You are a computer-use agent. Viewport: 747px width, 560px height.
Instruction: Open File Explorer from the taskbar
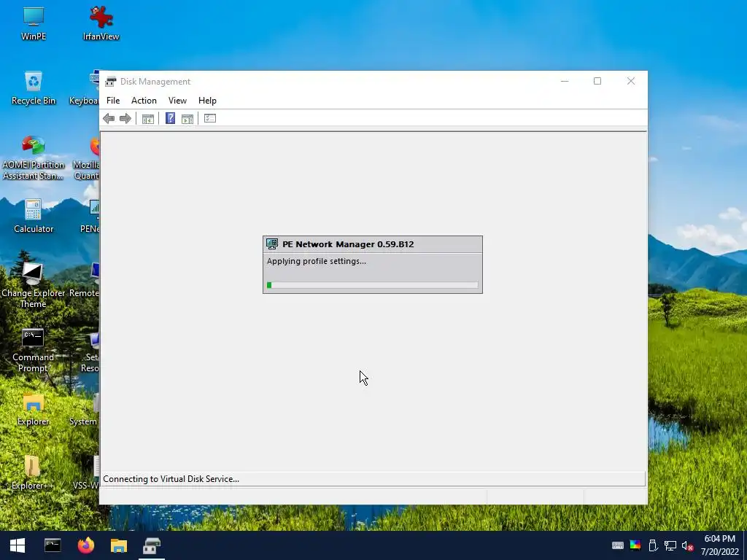pyautogui.click(x=119, y=545)
